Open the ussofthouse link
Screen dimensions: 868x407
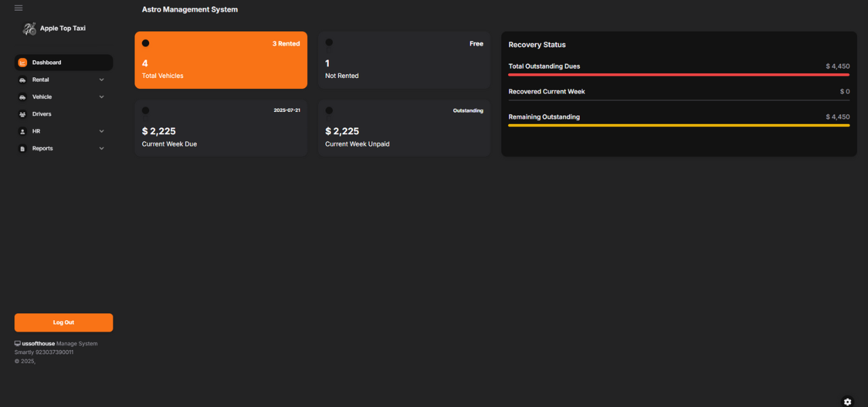pos(38,344)
